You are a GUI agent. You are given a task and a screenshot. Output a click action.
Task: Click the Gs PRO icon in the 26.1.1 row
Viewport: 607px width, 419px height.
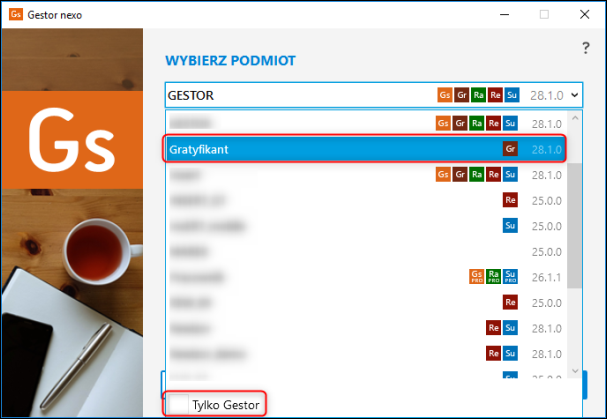477,276
